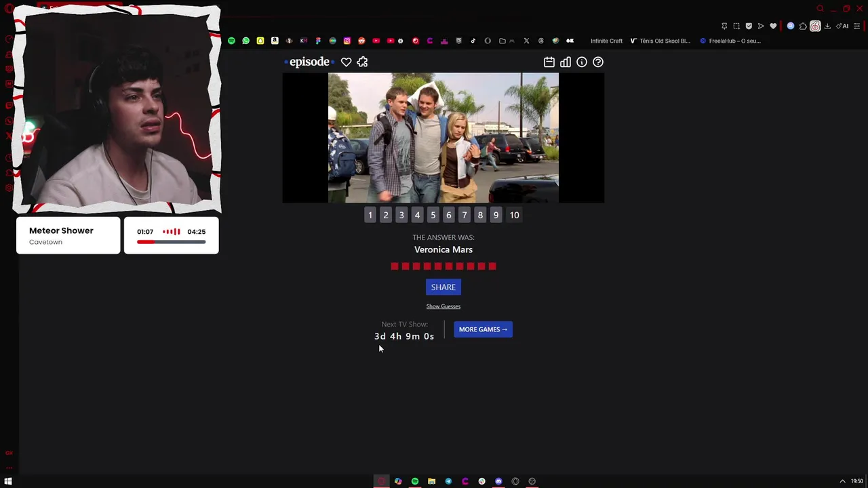Click the heart bookmark icon in browser toolbar

773,26
